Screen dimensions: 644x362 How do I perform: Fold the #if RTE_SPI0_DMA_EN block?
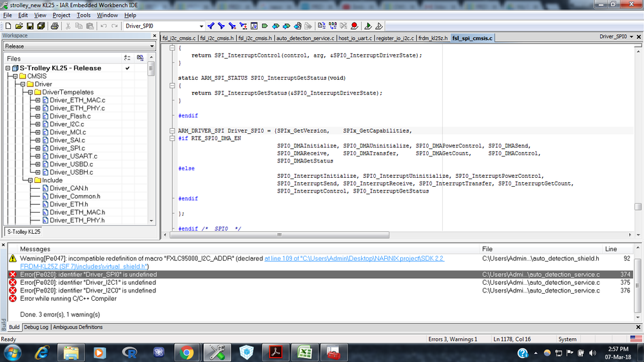[x=173, y=138]
